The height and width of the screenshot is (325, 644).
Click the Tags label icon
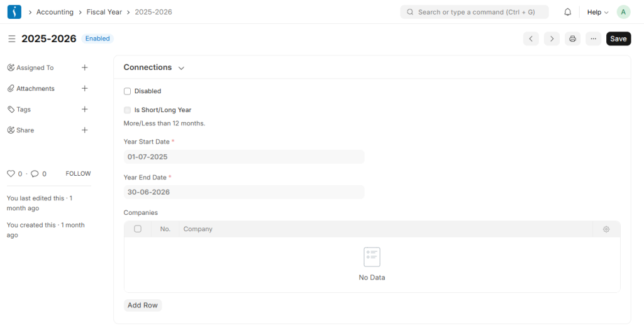[x=11, y=110]
